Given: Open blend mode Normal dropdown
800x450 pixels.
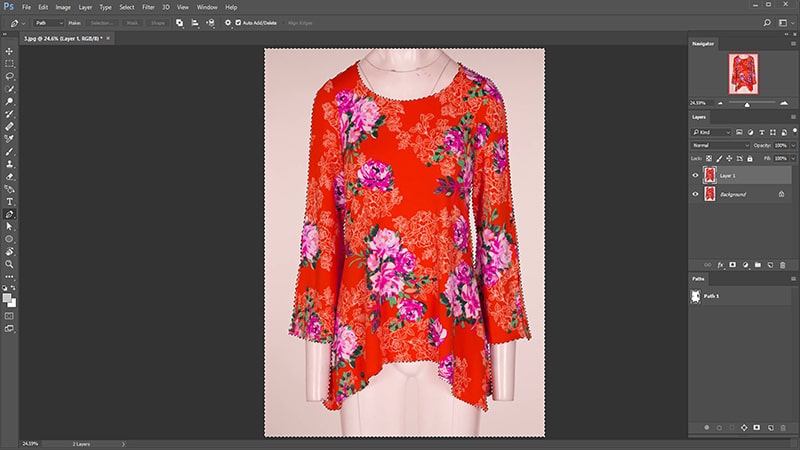Looking at the screenshot, I should tap(720, 145).
